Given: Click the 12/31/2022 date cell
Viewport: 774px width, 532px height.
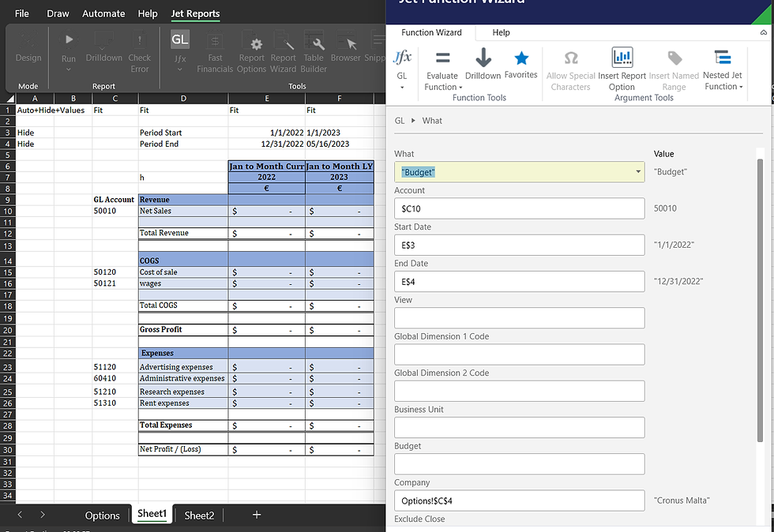Looking at the screenshot, I should (x=267, y=144).
